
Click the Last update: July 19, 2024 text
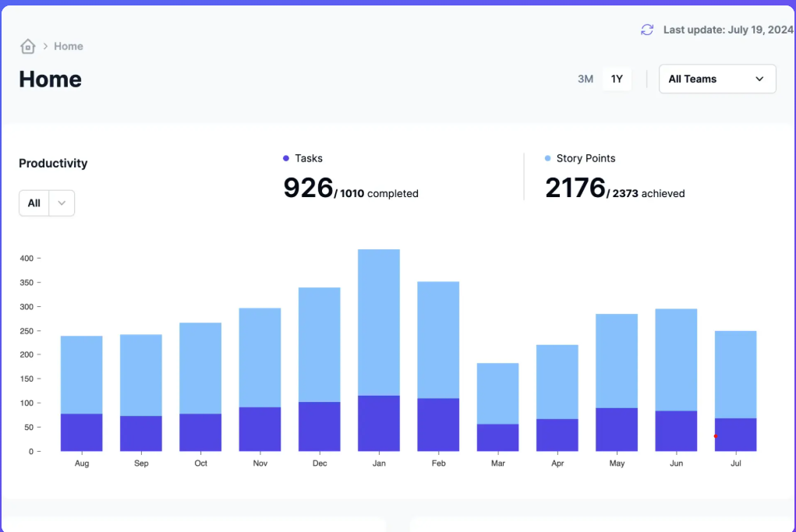(725, 29)
